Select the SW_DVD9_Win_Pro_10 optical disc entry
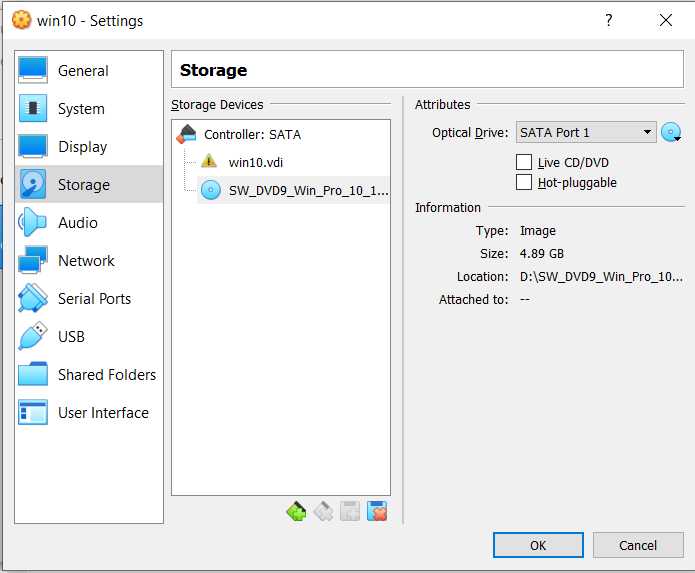Image resolution: width=695 pixels, height=573 pixels. coord(293,190)
